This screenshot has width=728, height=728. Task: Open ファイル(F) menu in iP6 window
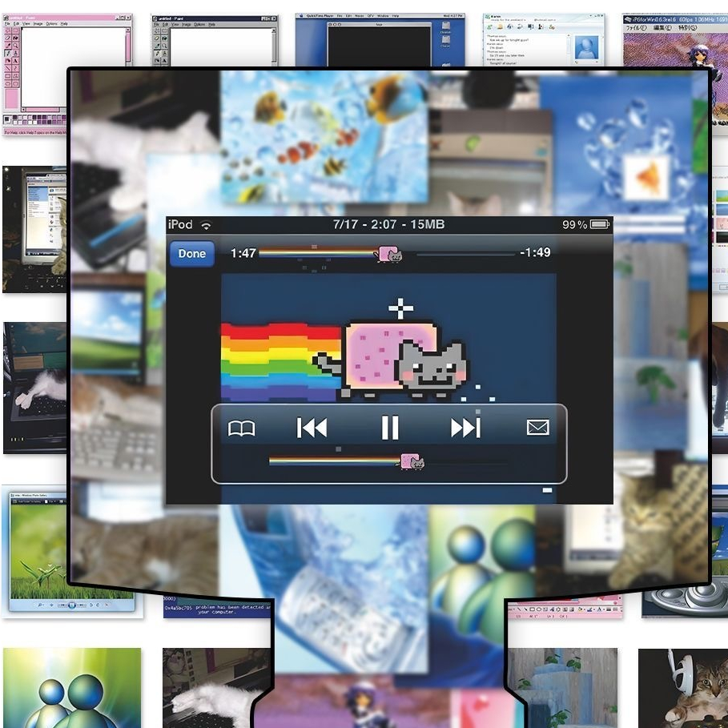point(637,27)
